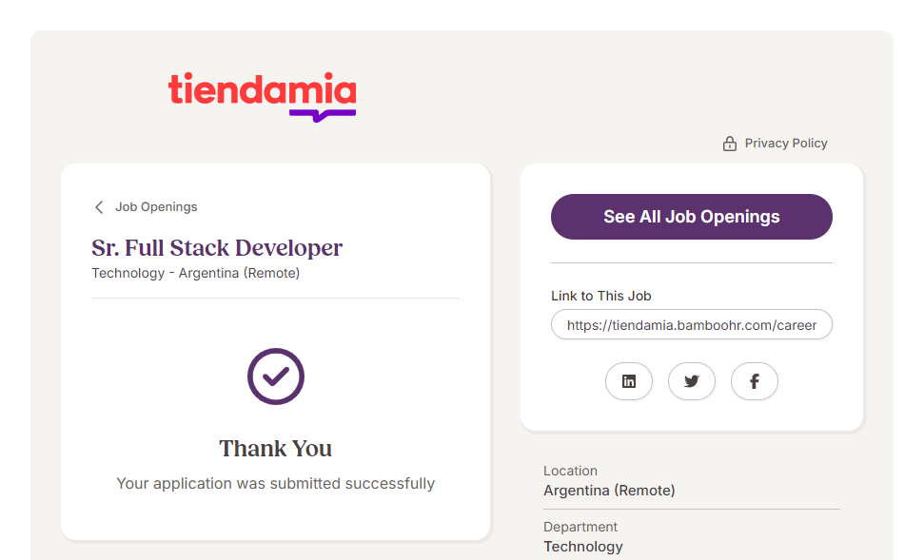Click the application submitted successfully message
Image resolution: width=924 pixels, height=560 pixels.
(x=276, y=484)
